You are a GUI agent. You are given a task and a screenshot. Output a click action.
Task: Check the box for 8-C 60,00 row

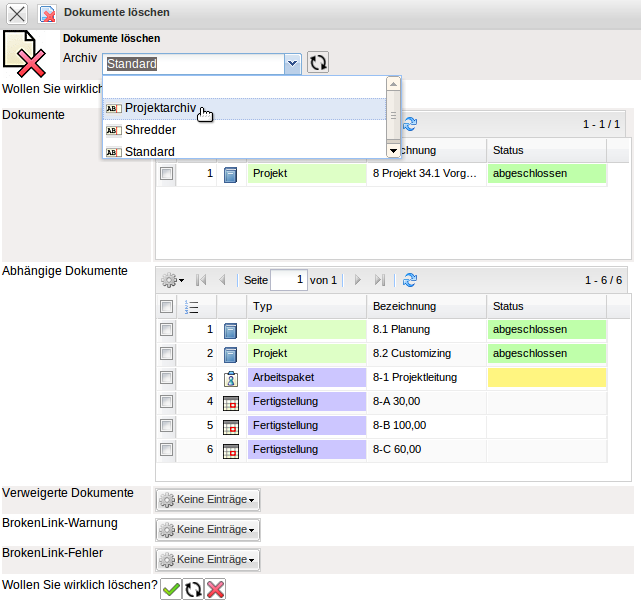pyautogui.click(x=167, y=449)
